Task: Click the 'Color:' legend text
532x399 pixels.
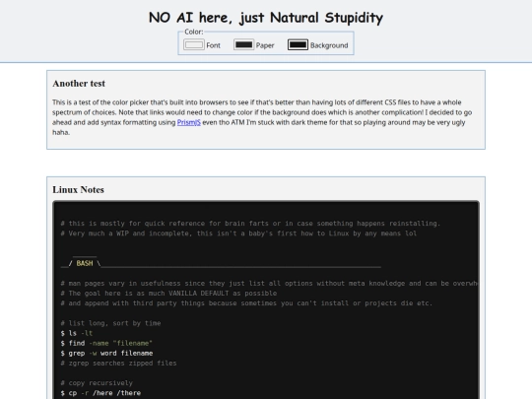Action: click(x=194, y=32)
